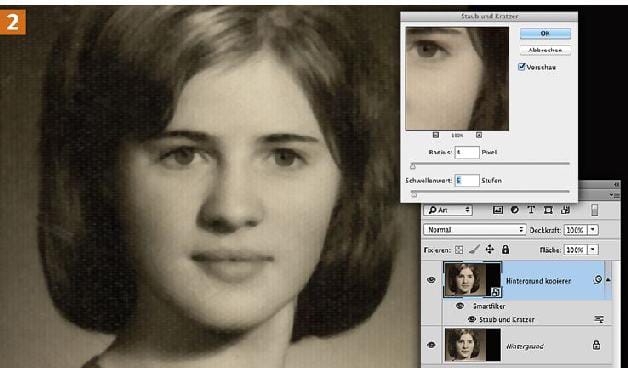Click the smart filter indicator icon on Hintergrund Kopie
Image resolution: width=628 pixels, height=368 pixels.
click(598, 280)
